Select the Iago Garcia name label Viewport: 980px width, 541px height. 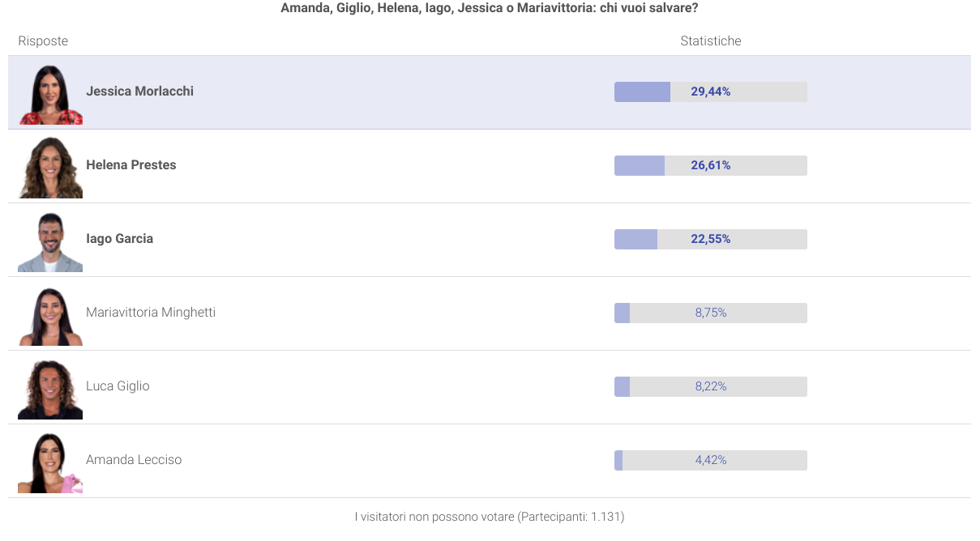coord(119,239)
